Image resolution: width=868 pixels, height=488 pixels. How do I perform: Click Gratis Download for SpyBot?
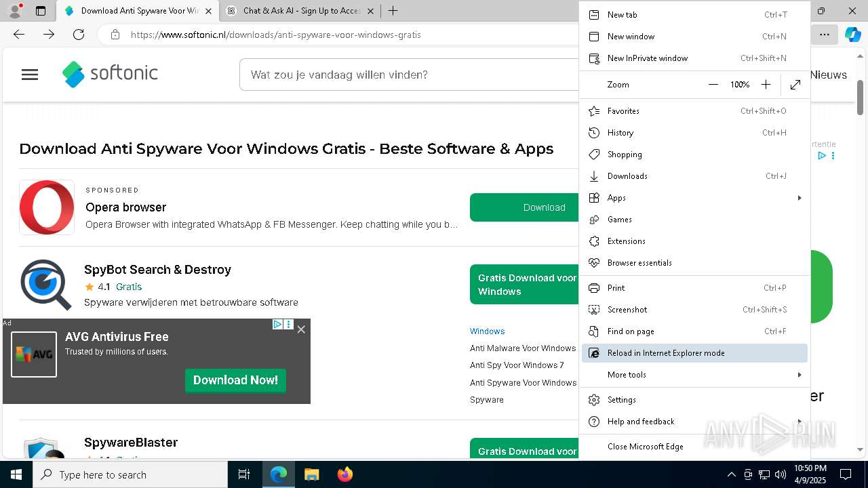(x=524, y=285)
